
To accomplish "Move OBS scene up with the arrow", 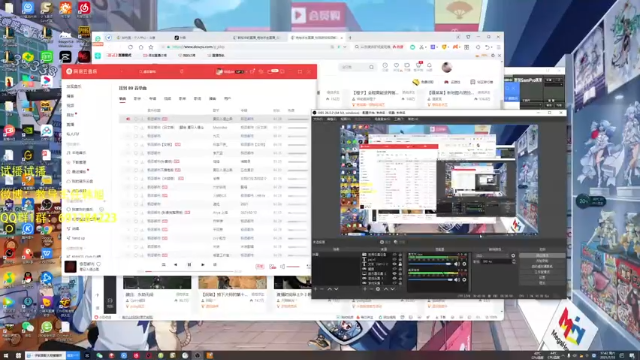I will [x=329, y=289].
